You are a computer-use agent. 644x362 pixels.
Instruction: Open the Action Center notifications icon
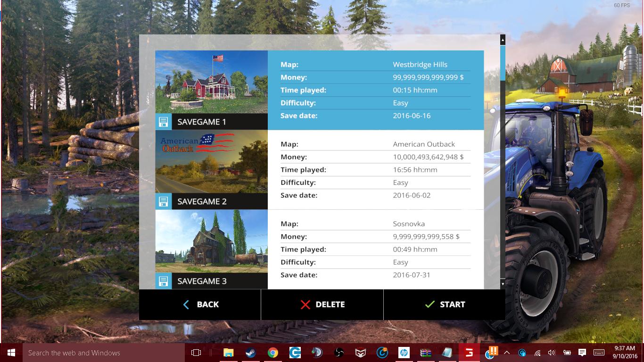pyautogui.click(x=582, y=353)
